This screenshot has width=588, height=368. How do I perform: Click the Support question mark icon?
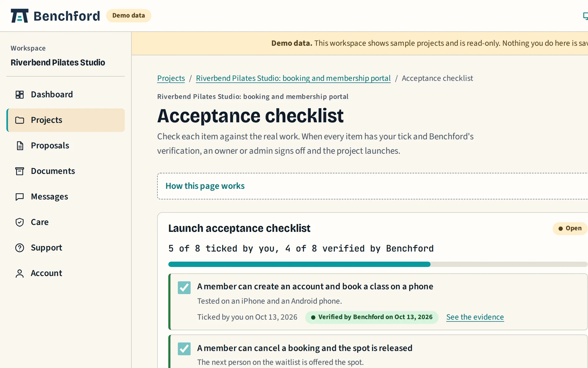click(x=20, y=248)
